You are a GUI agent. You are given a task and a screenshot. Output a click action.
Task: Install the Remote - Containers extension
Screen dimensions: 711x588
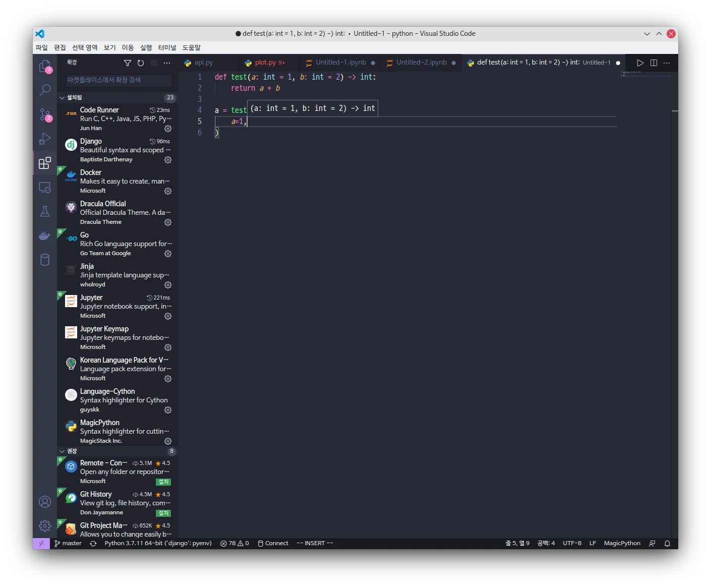(163, 482)
